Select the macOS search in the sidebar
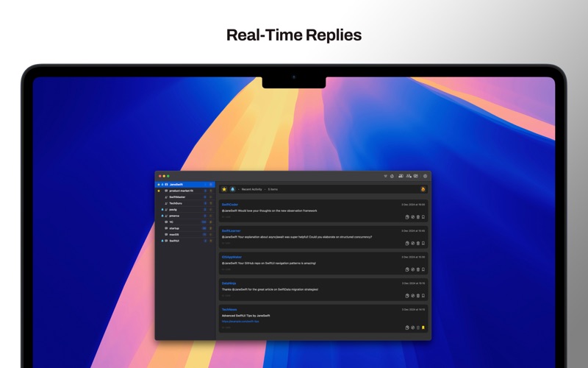 click(185, 234)
